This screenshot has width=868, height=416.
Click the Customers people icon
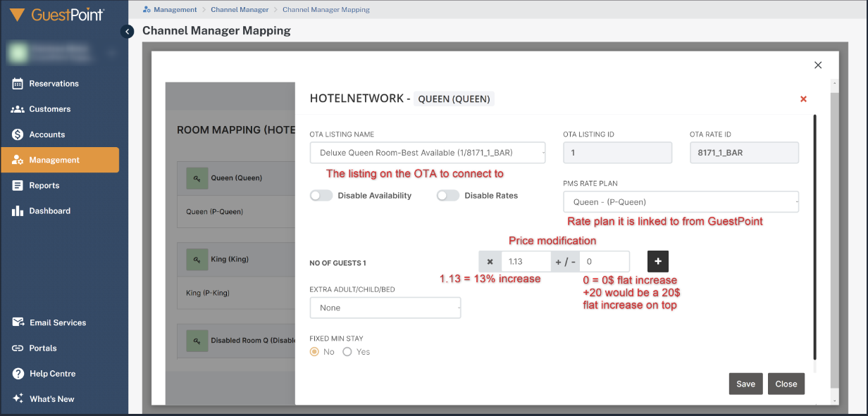point(18,109)
